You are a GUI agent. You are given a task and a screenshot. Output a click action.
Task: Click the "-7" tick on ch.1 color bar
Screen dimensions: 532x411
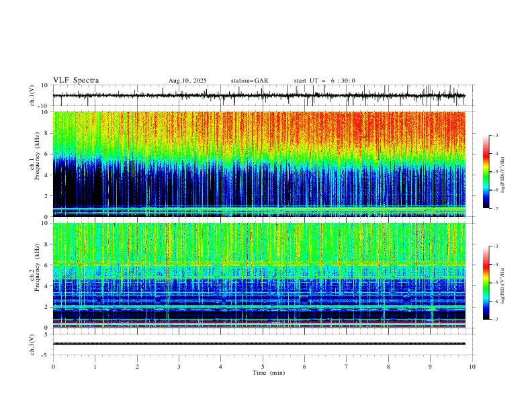[x=495, y=208]
